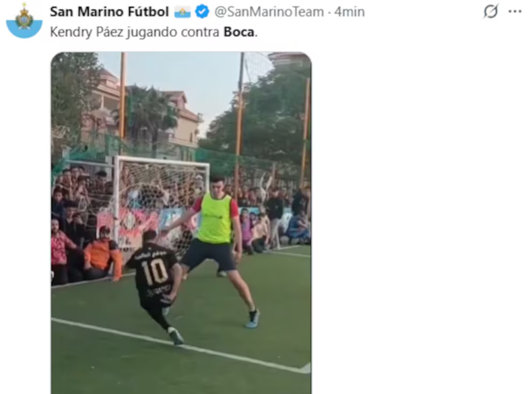Click the blue verified badge
Image resolution: width=532 pixels, height=394 pixels.
(x=202, y=11)
